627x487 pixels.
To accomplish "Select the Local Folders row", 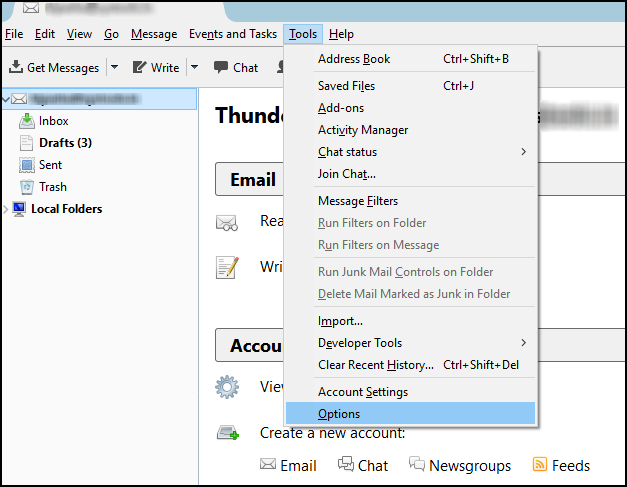I will coord(99,209).
